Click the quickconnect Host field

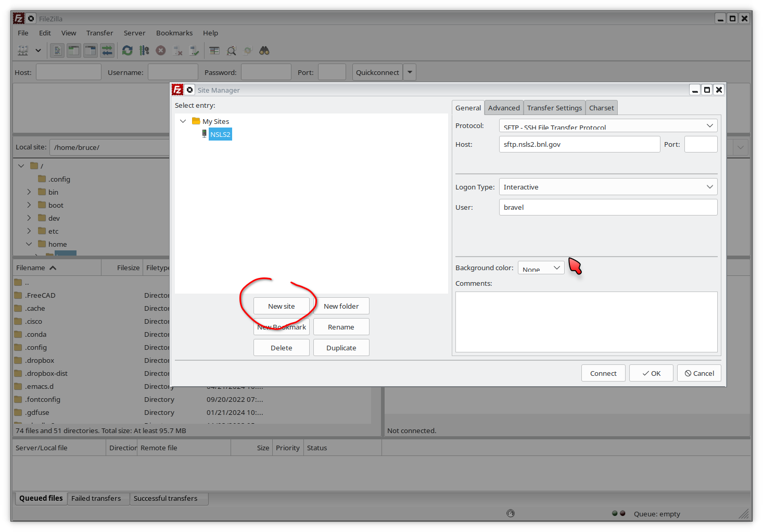[69, 72]
